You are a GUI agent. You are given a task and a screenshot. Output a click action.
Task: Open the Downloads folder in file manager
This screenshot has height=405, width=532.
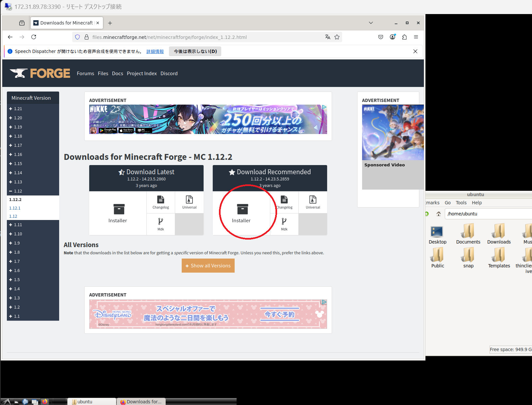point(499,234)
